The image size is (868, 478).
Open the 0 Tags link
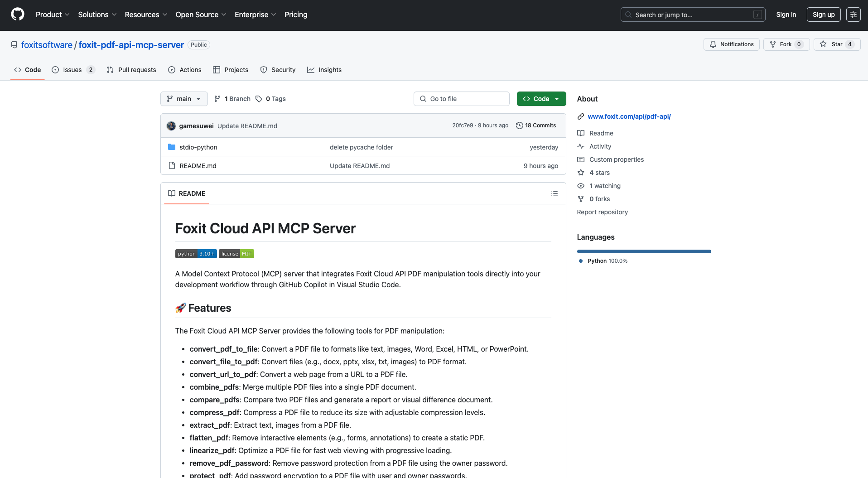(x=270, y=99)
